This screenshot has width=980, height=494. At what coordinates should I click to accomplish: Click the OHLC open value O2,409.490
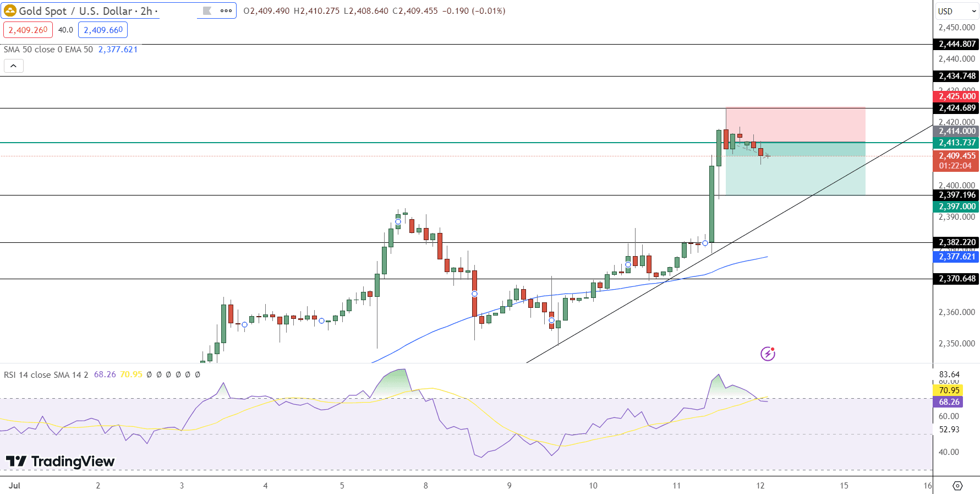point(266,11)
